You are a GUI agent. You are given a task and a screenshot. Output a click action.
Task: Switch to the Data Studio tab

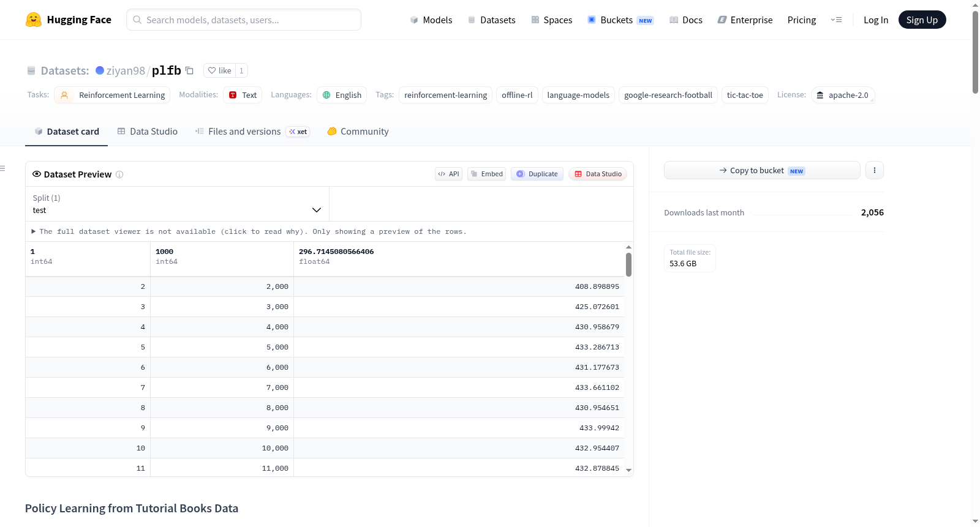pos(147,131)
